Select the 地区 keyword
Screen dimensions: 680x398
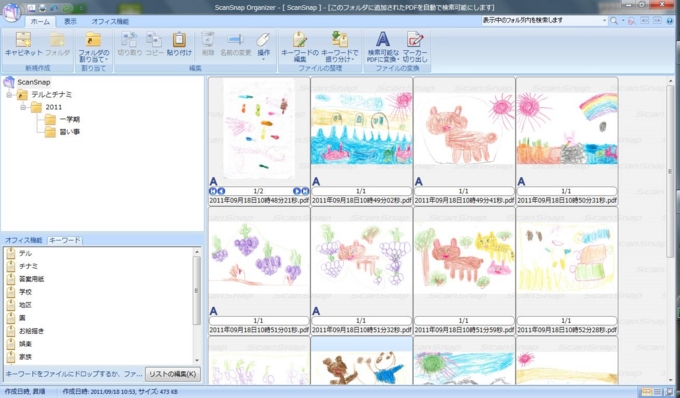(25, 305)
